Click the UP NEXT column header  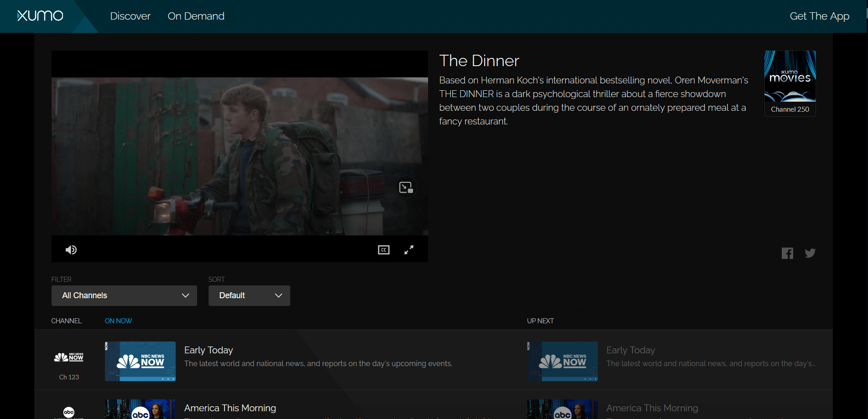pos(540,321)
